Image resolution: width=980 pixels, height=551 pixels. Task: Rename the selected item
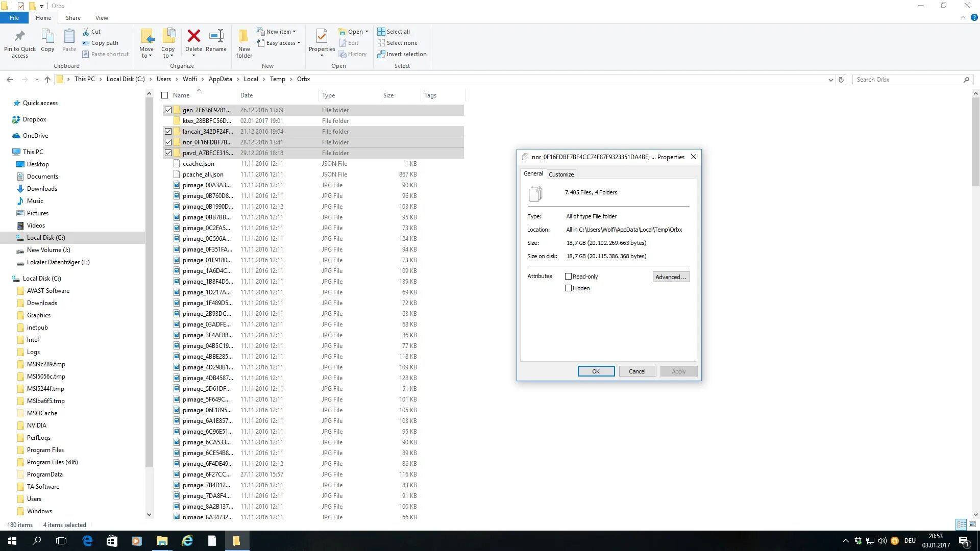pos(216,41)
